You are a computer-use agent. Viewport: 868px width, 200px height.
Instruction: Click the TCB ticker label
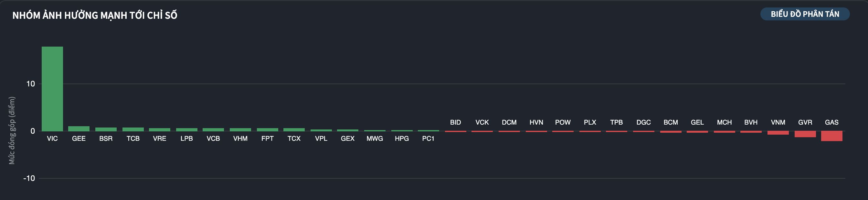click(133, 139)
